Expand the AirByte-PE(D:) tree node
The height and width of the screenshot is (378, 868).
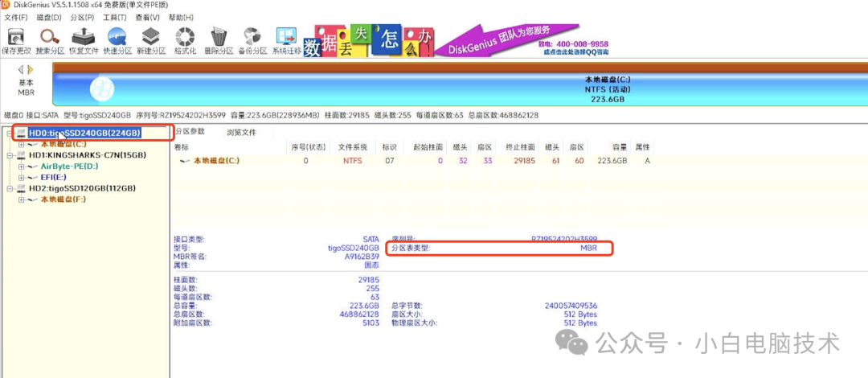tap(21, 166)
